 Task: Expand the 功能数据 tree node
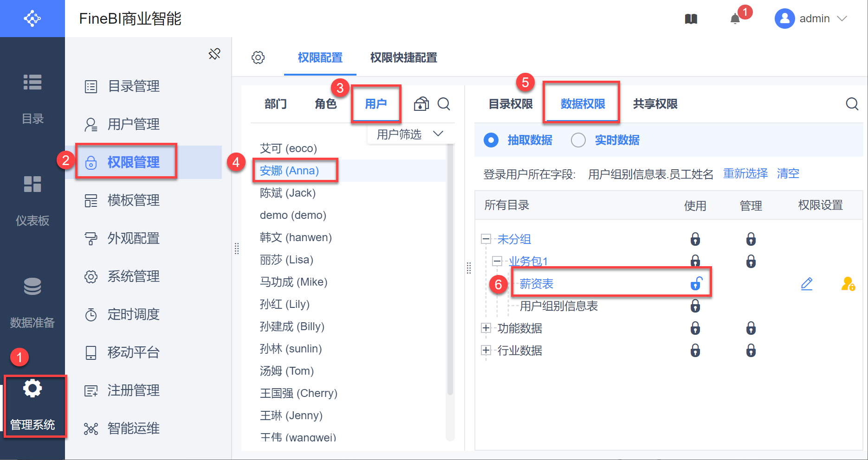486,328
